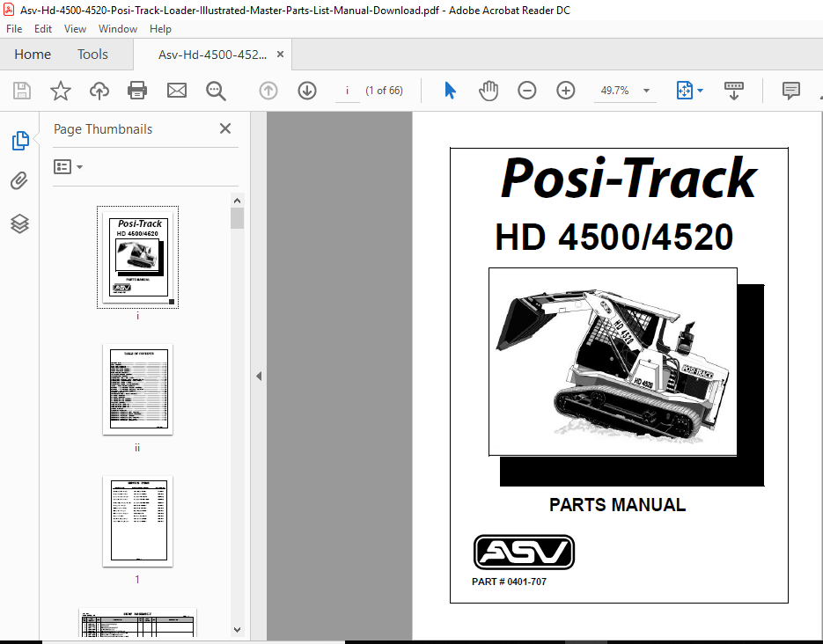Open thumbnails options menu dropdown
The height and width of the screenshot is (644, 823).
(x=68, y=167)
